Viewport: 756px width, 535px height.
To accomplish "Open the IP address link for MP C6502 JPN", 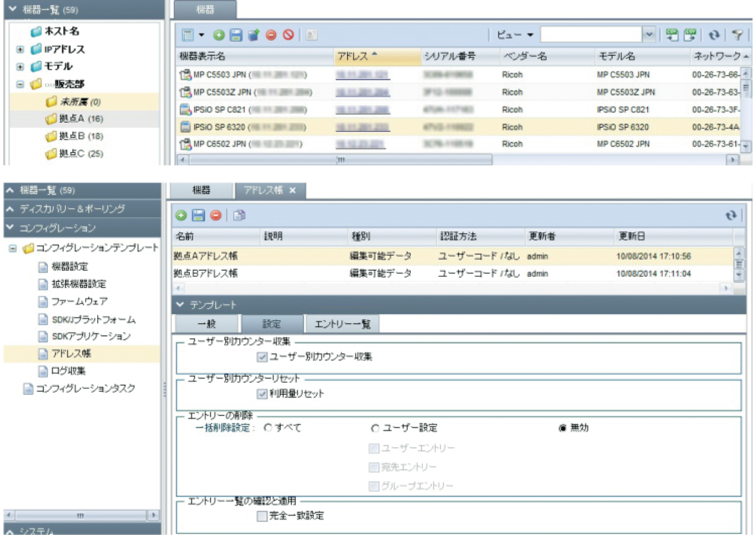I will (x=360, y=144).
